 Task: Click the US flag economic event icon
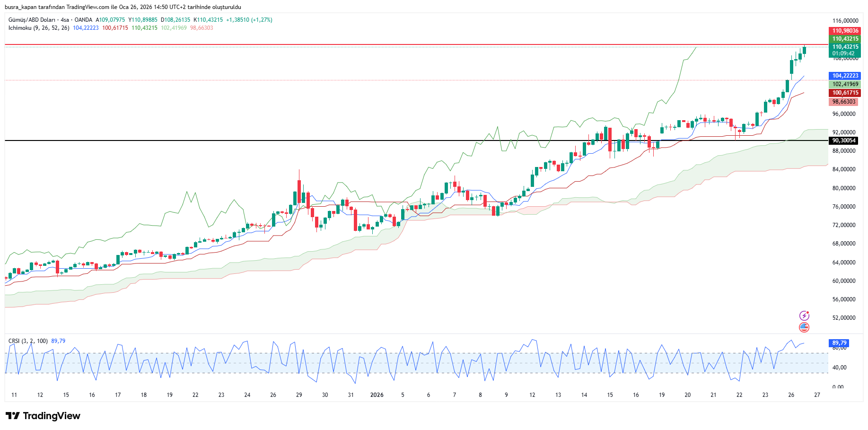[804, 327]
